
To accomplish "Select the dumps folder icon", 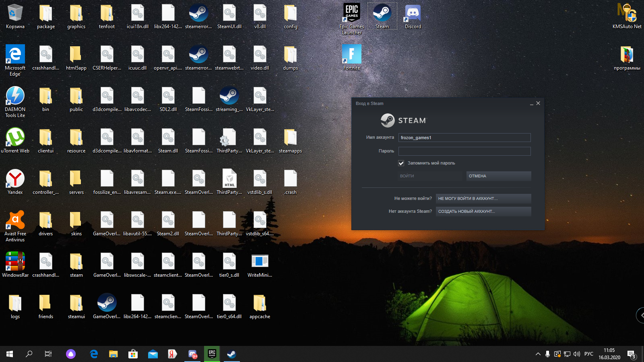I will point(290,58).
